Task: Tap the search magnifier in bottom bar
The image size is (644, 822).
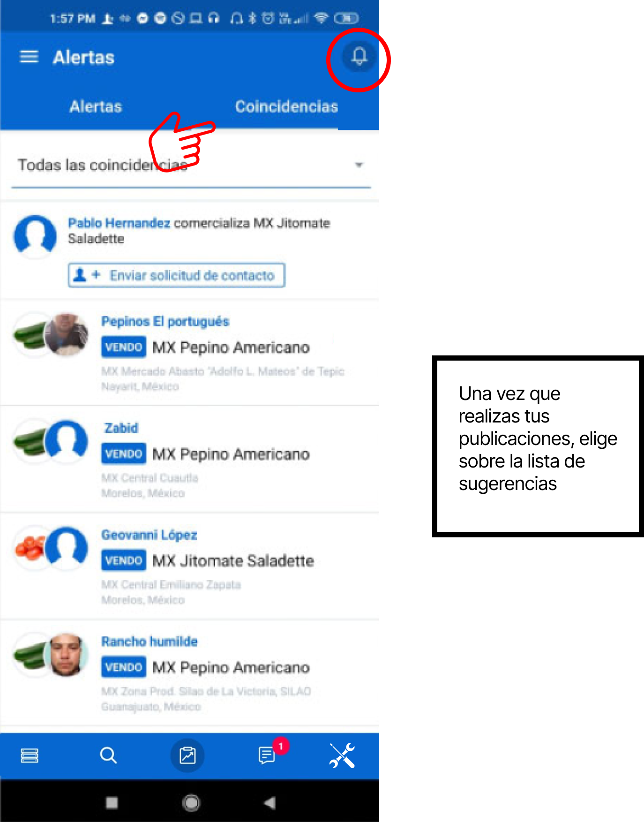Action: [x=108, y=755]
